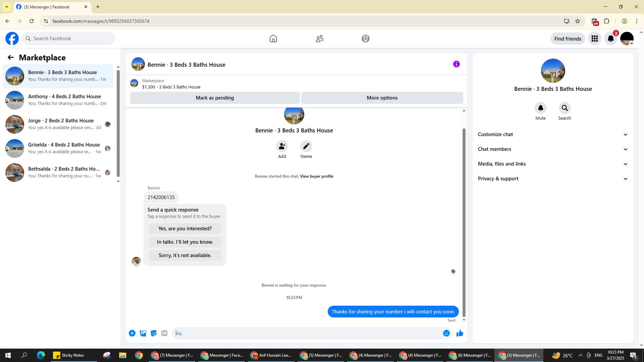
Task: Add people to the Bennie chat
Action: pyautogui.click(x=282, y=146)
